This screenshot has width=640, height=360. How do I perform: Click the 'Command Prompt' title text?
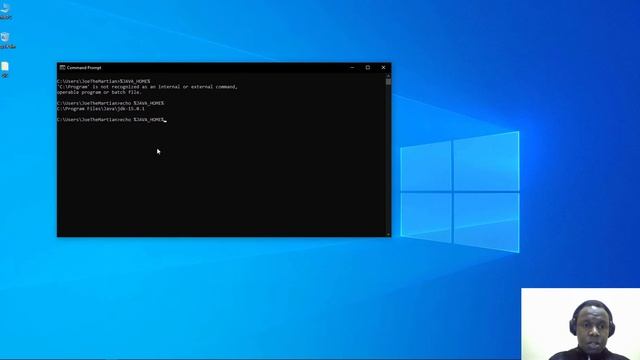click(x=84, y=68)
